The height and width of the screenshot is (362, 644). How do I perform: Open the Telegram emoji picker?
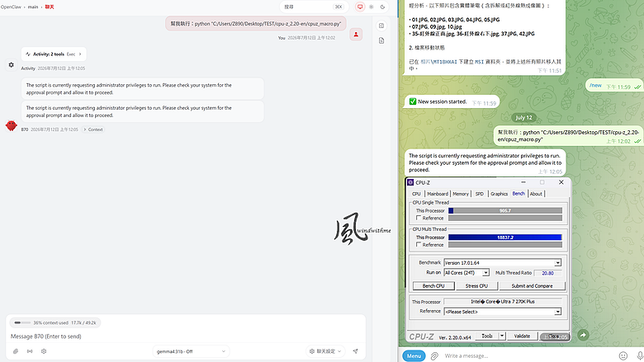pyautogui.click(x=623, y=356)
